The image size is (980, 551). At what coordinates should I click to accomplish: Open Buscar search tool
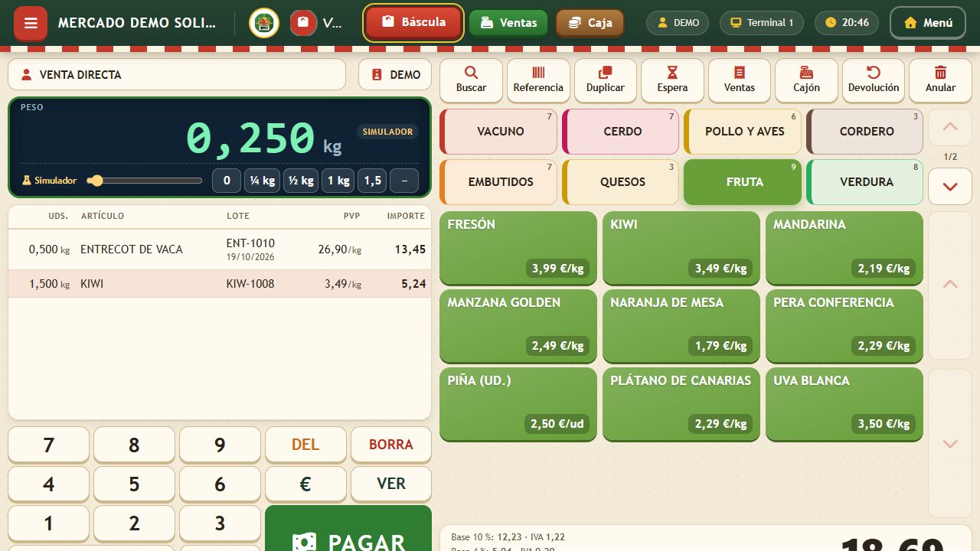tap(471, 80)
